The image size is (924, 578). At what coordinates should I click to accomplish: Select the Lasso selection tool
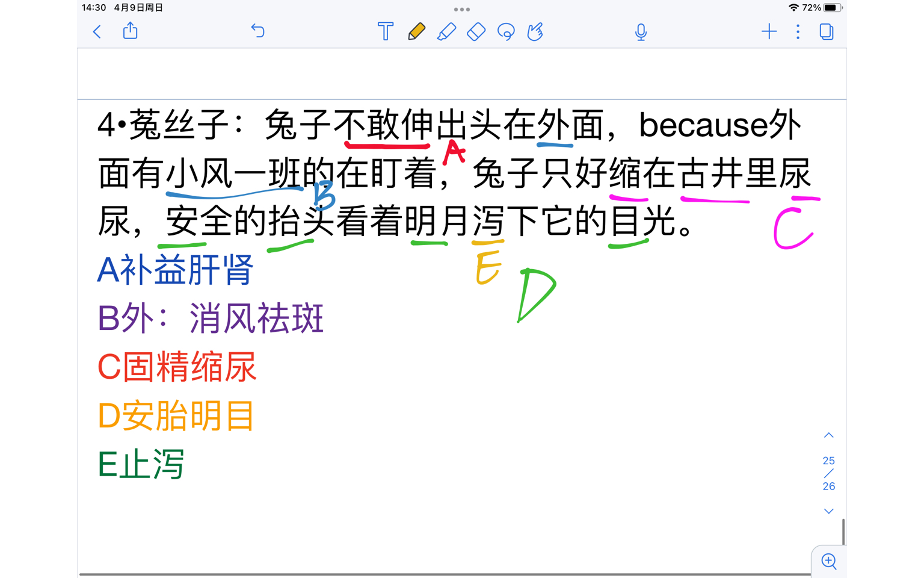505,31
